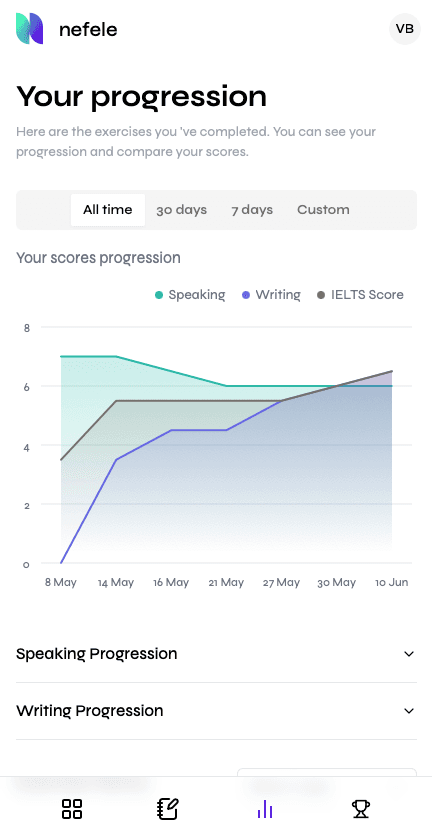Select the progression bar chart icon
Image resolution: width=432 pixels, height=840 pixels.
[265, 809]
